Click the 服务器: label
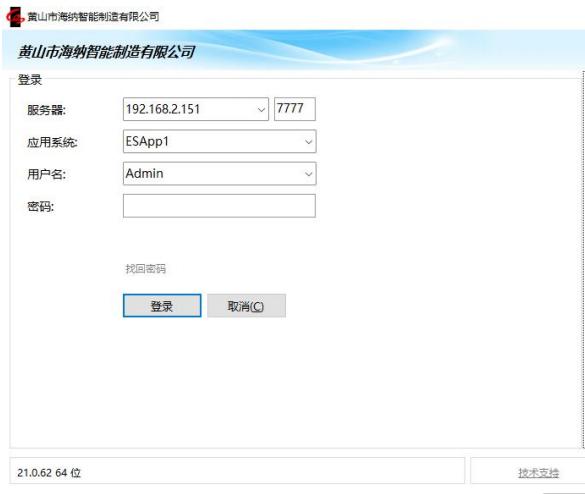The width and height of the screenshot is (585, 494). (46, 110)
